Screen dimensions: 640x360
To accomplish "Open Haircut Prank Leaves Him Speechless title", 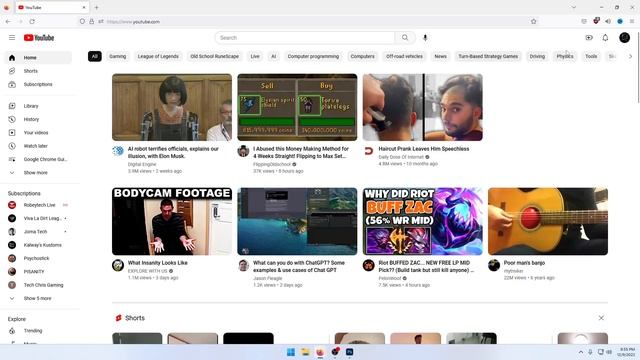I will click(x=424, y=149).
